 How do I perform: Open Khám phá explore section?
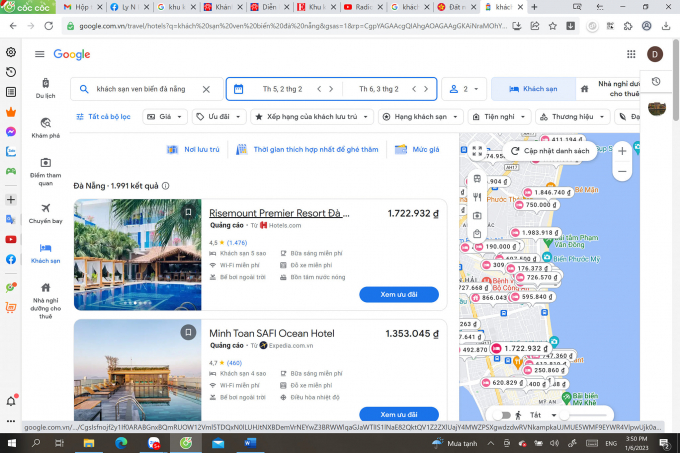[x=46, y=128]
